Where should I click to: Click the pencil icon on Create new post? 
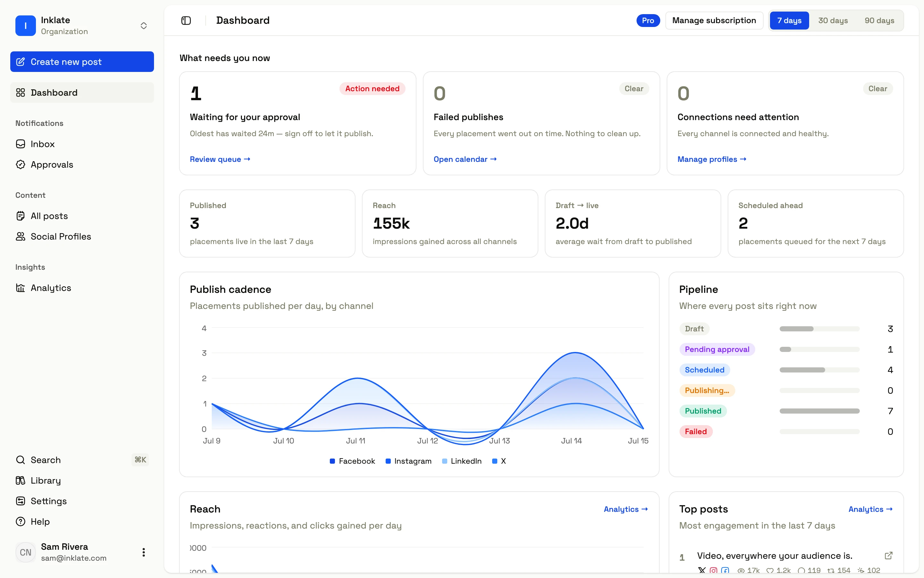(21, 62)
